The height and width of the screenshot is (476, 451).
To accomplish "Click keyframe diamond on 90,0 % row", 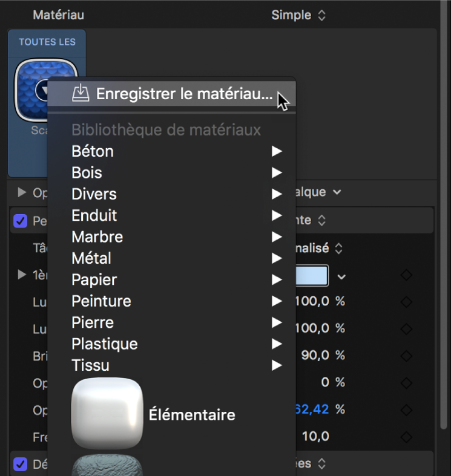I will pos(407,356).
